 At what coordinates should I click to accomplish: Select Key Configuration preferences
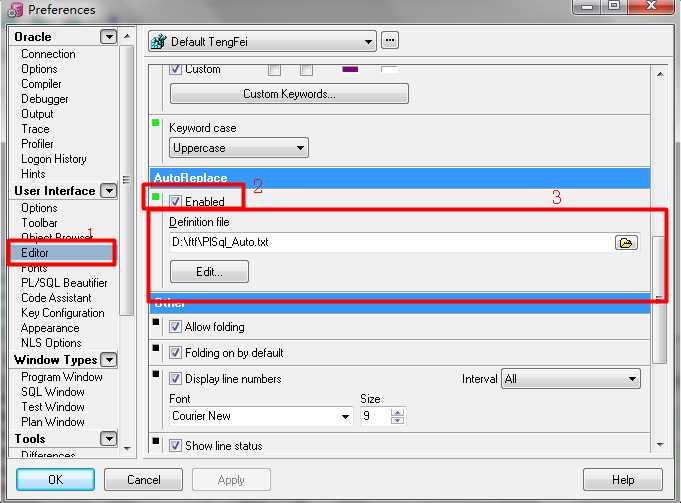pos(63,313)
